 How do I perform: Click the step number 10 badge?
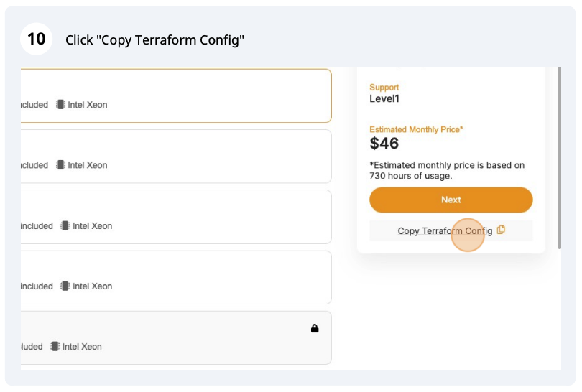[x=36, y=39]
